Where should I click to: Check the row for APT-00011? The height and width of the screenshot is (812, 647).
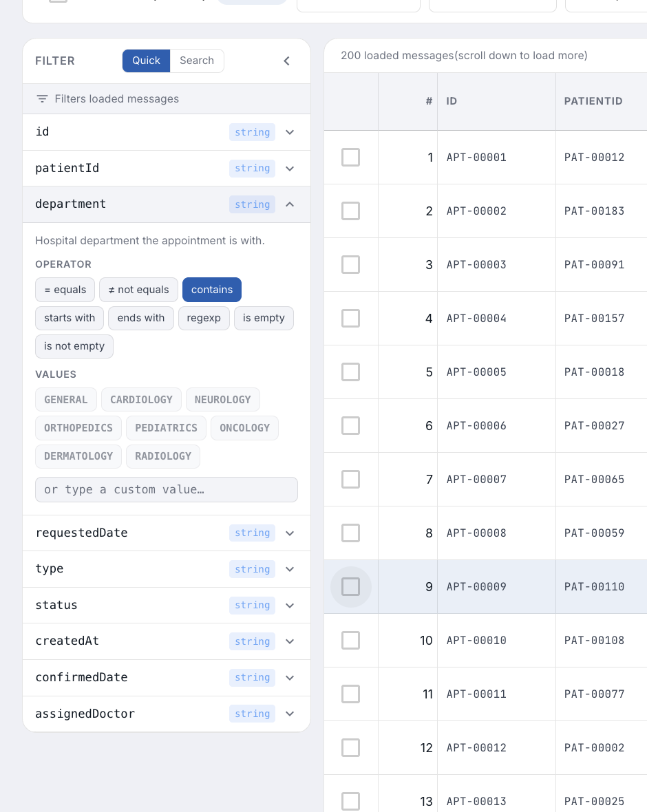(x=351, y=694)
